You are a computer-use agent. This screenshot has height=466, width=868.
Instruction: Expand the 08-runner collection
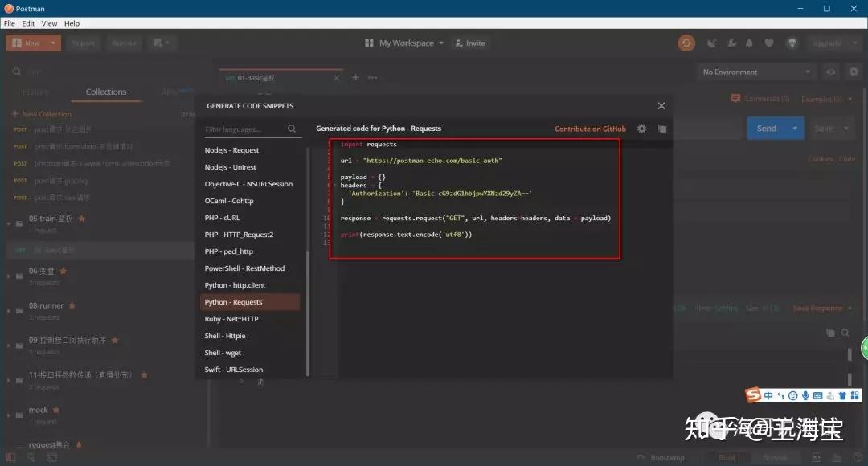point(9,310)
